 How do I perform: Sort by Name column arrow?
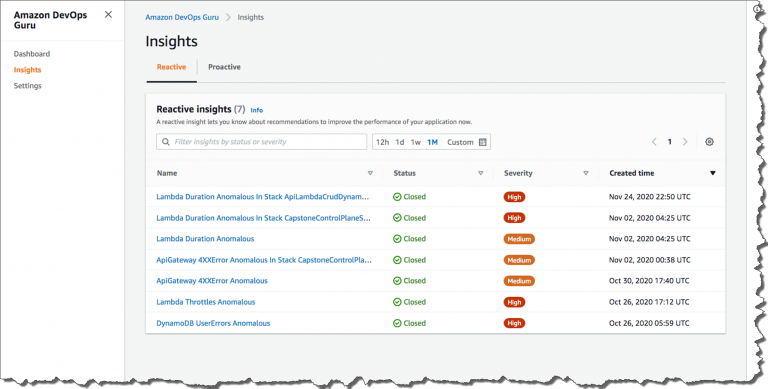pos(370,173)
